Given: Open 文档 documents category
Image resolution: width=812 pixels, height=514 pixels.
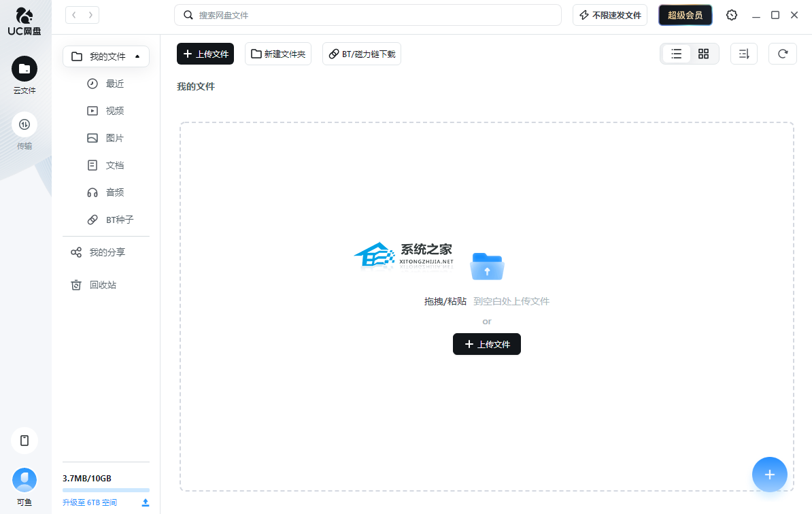Looking at the screenshot, I should 106,165.
